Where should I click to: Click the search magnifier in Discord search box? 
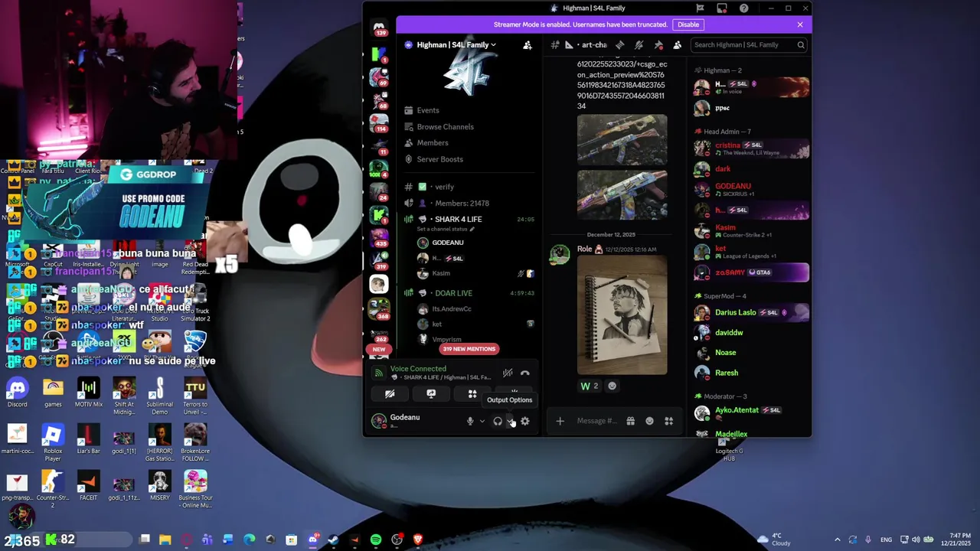[801, 45]
